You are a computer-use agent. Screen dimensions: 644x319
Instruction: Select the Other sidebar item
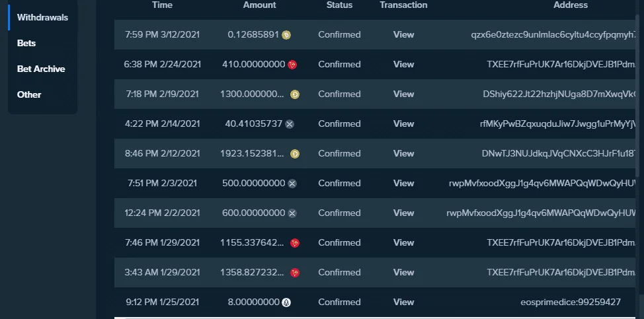click(29, 94)
